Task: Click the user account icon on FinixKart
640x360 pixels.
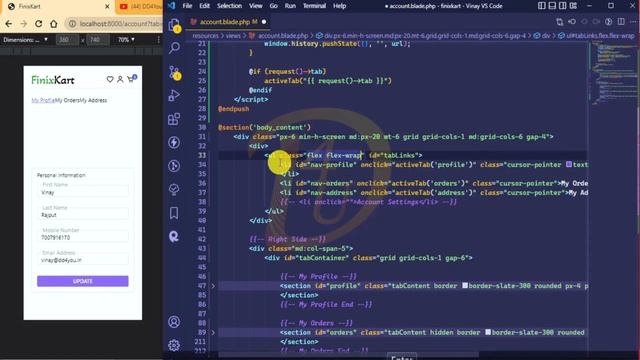Action: pyautogui.click(x=120, y=79)
